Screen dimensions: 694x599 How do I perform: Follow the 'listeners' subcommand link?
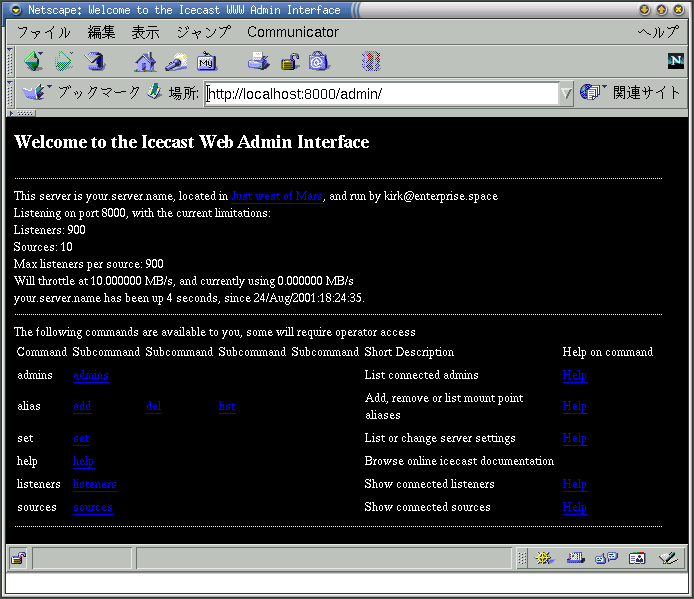coord(94,484)
